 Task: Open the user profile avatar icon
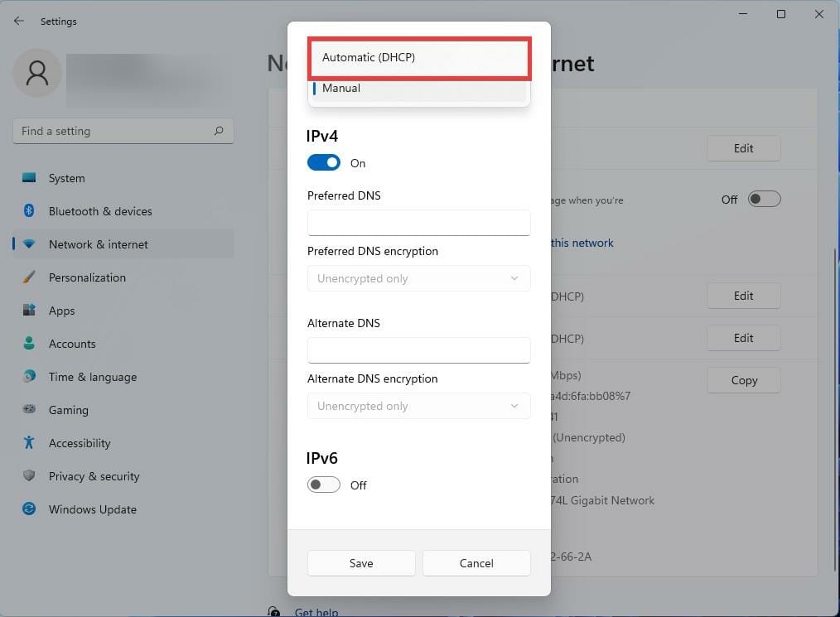click(37, 74)
